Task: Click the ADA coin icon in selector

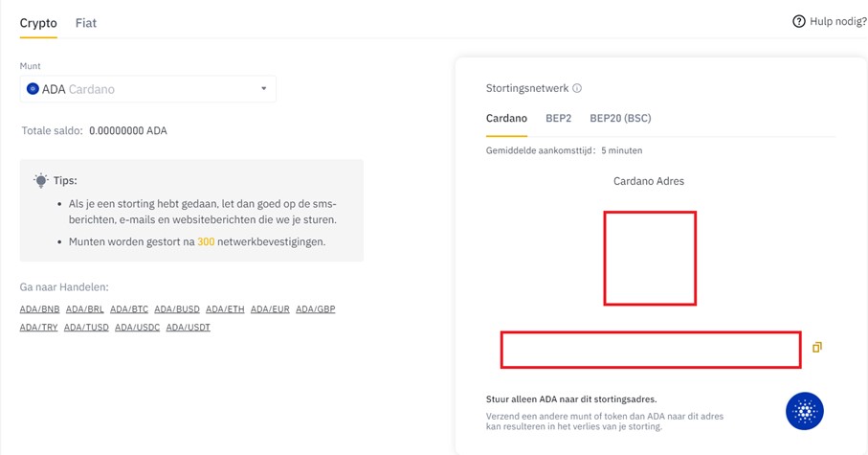Action: tap(33, 89)
